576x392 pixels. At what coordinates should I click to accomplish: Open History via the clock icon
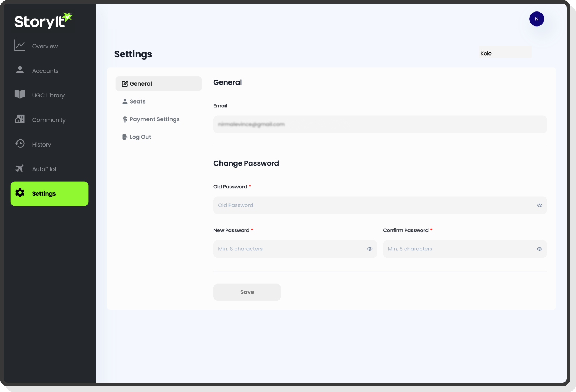(x=20, y=144)
